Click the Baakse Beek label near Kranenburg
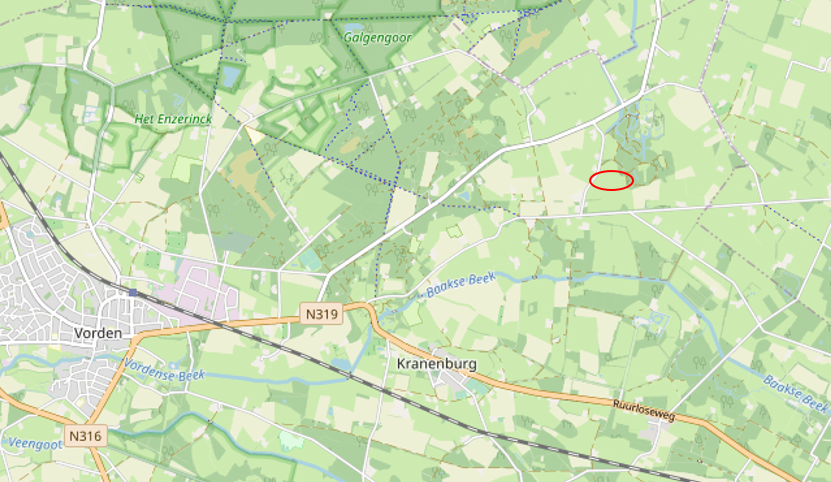Screen dimensions: 831x482 tap(461, 284)
